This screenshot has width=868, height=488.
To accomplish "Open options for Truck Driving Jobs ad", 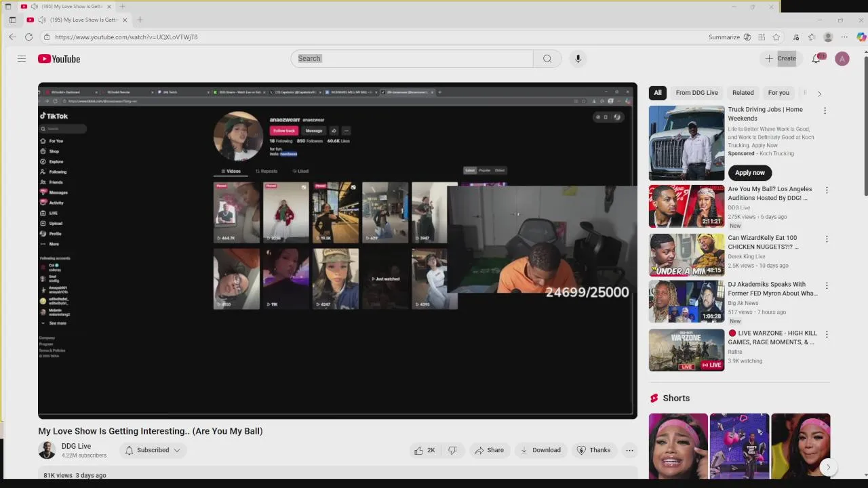I will click(x=825, y=110).
